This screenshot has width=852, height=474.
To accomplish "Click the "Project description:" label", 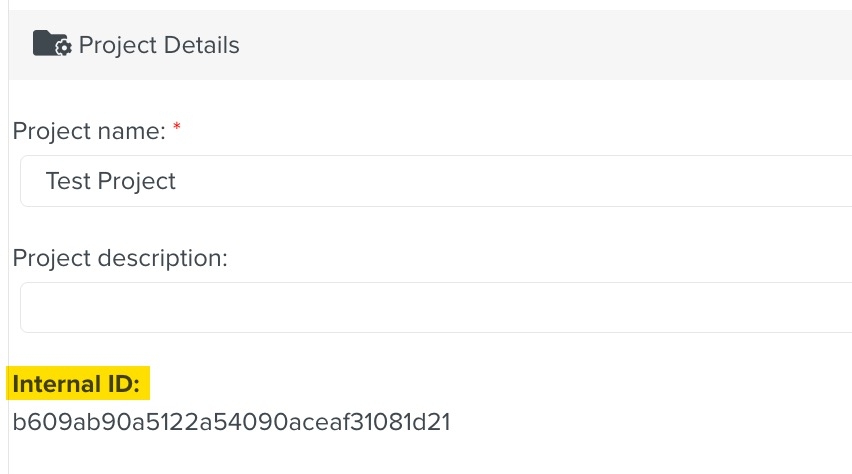I will coord(120,258).
